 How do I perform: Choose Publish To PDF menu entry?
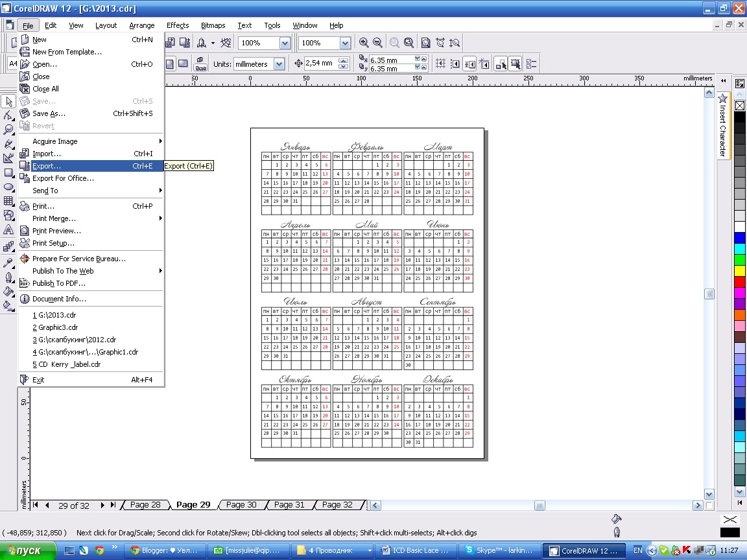[x=91, y=283]
